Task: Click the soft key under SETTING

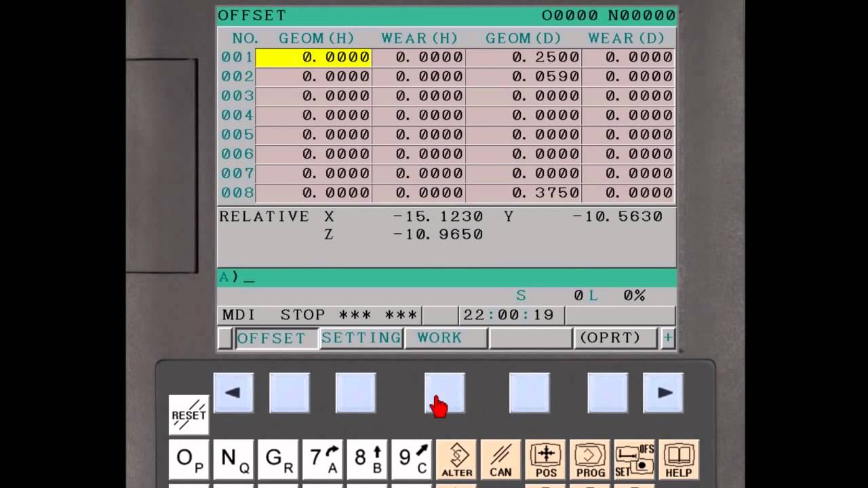Action: click(356, 392)
